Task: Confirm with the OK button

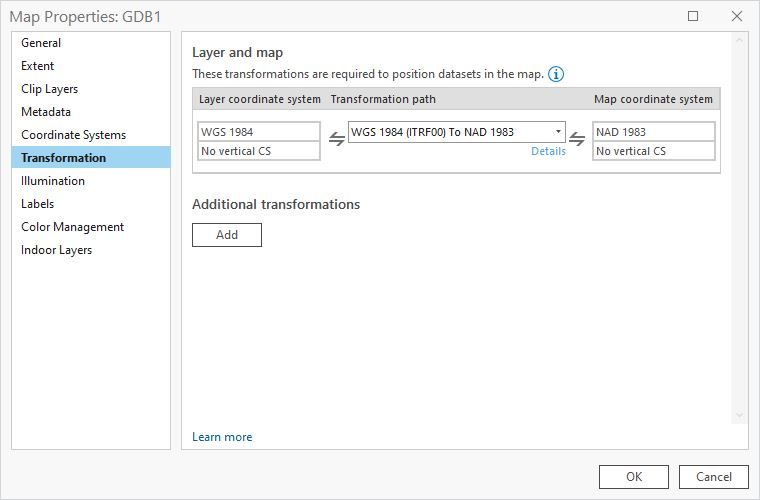Action: (633, 477)
